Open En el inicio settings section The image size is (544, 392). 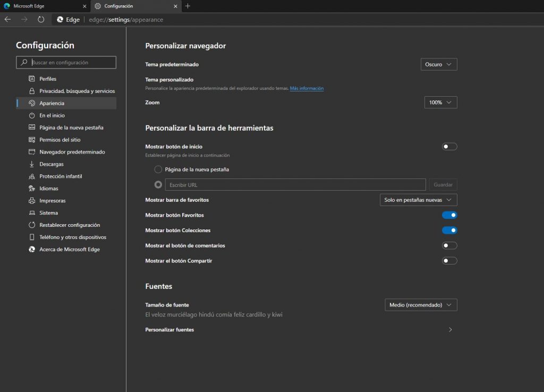[66, 115]
